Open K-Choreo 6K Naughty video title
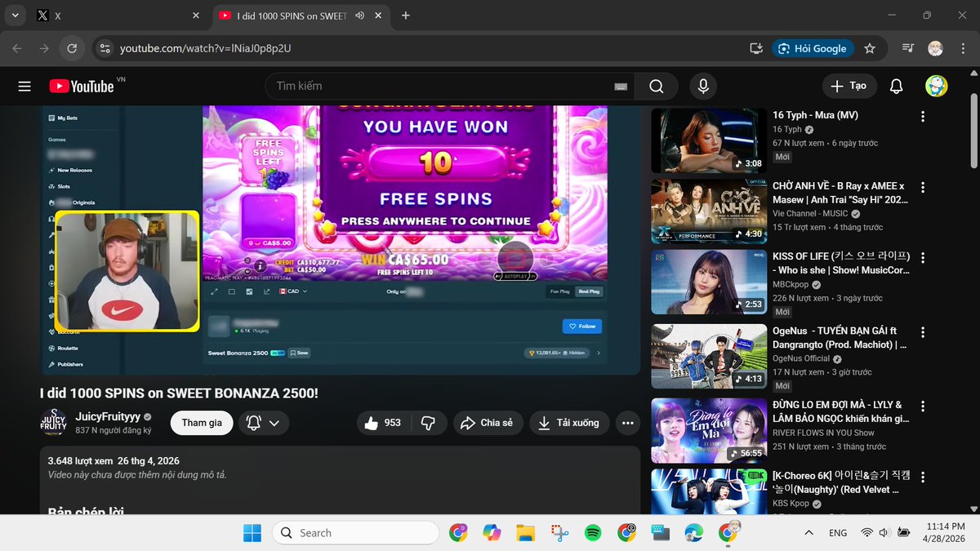This screenshot has height=551, width=980. tap(840, 482)
